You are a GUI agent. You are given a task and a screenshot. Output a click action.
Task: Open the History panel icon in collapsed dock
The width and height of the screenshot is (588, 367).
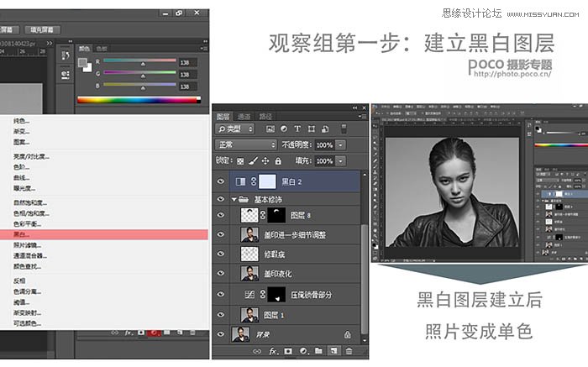point(66,55)
